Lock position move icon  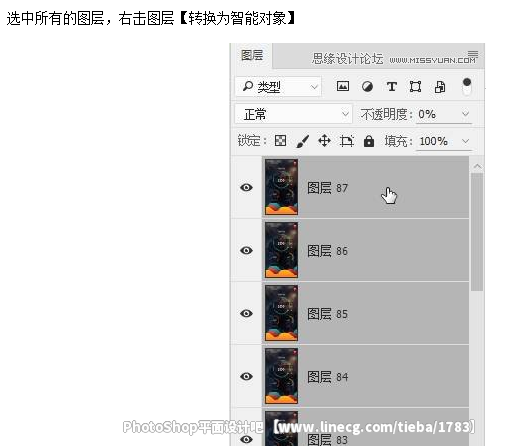324,141
